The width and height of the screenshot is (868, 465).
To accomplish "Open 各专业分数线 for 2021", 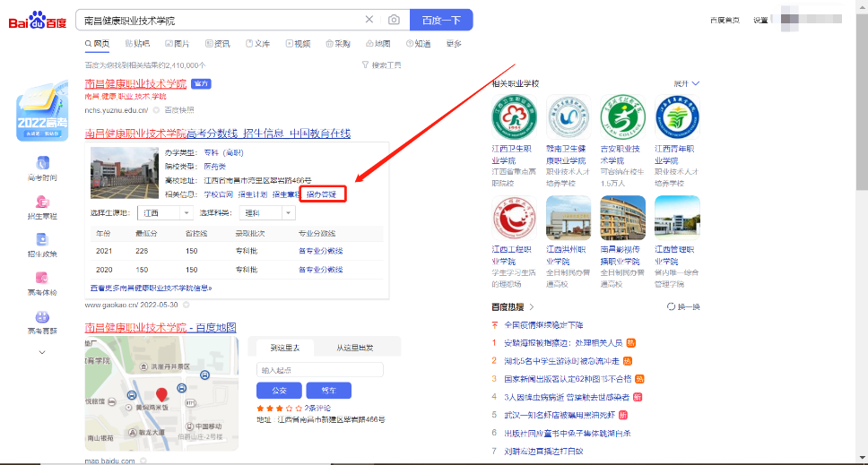I will [320, 251].
